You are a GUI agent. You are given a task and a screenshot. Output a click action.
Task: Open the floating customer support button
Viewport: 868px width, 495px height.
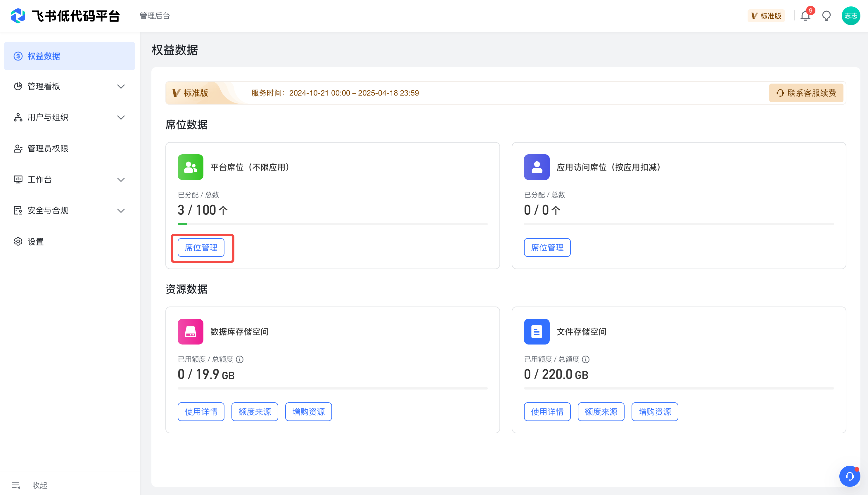pos(849,476)
